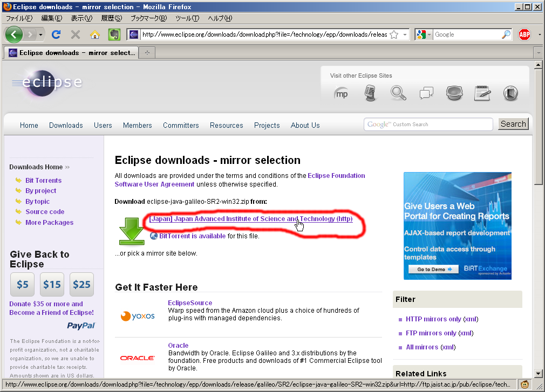Open the forums chat bubbles icon

point(426,93)
